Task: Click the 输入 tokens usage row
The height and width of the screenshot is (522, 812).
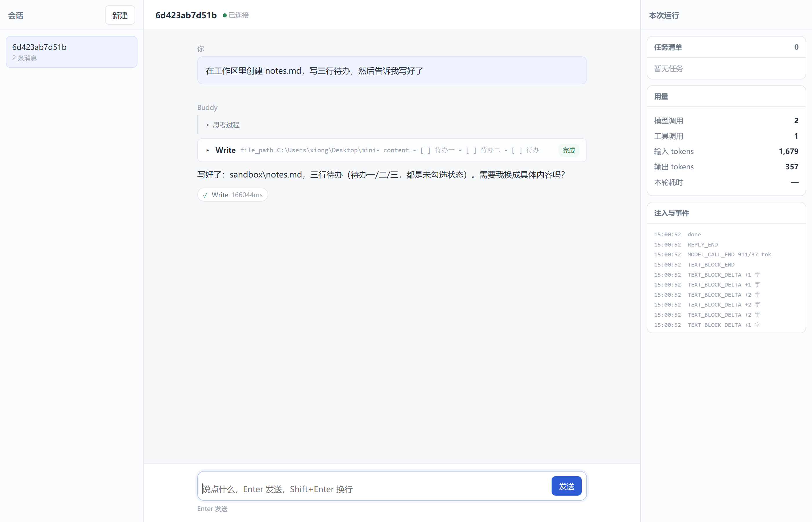Action: (x=726, y=151)
